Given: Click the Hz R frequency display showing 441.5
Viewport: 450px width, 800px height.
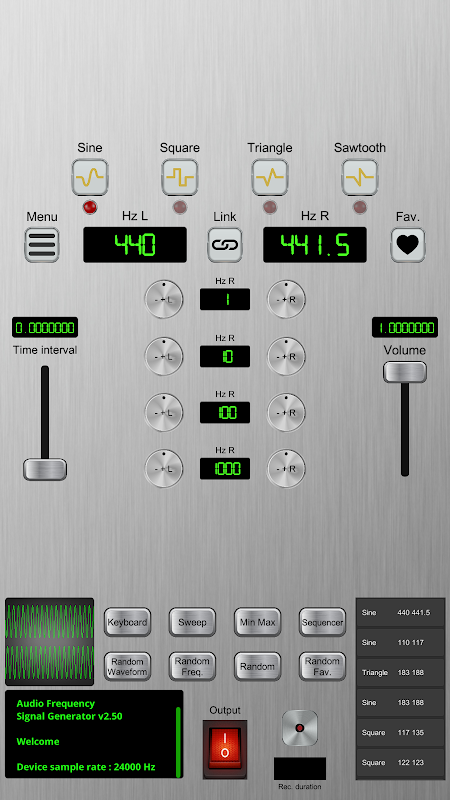Looking at the screenshot, I should 315,245.
